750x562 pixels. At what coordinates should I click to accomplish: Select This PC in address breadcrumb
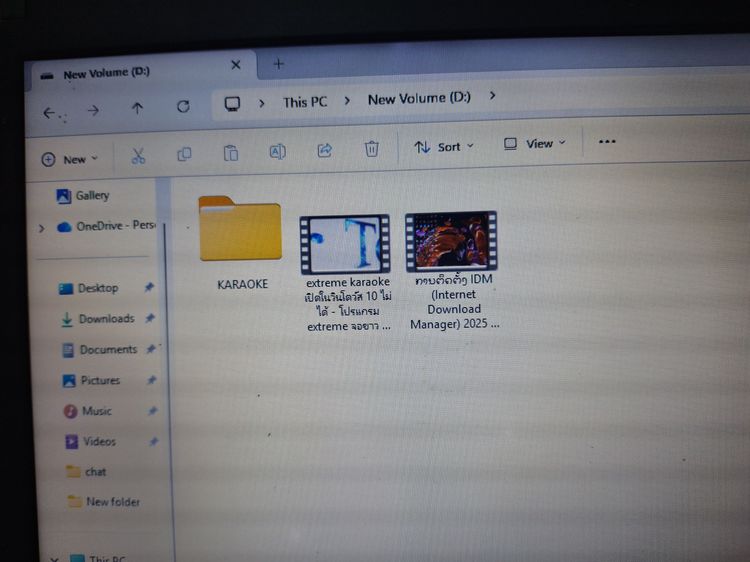(x=304, y=102)
